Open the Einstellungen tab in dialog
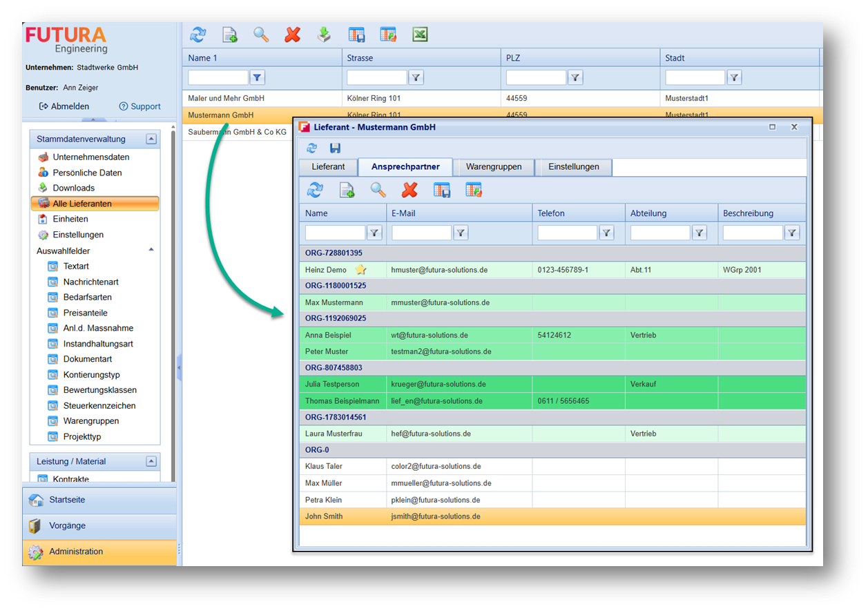Screen dimensions: 868x611 click(575, 166)
